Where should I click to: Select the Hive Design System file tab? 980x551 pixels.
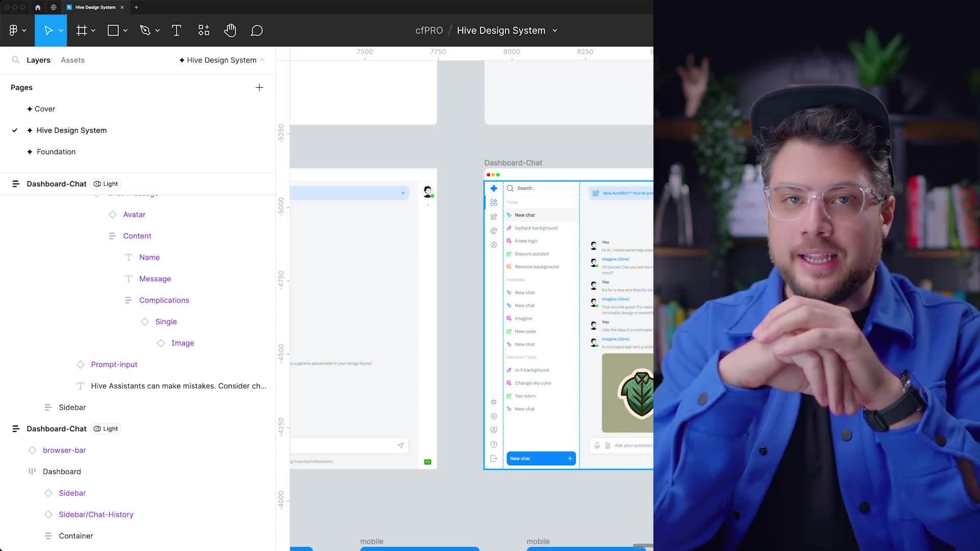click(x=95, y=7)
